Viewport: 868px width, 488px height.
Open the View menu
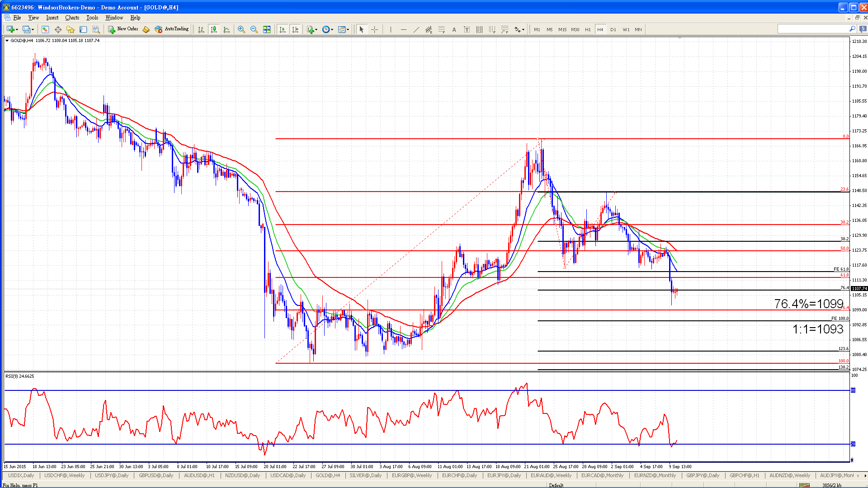pos(33,18)
